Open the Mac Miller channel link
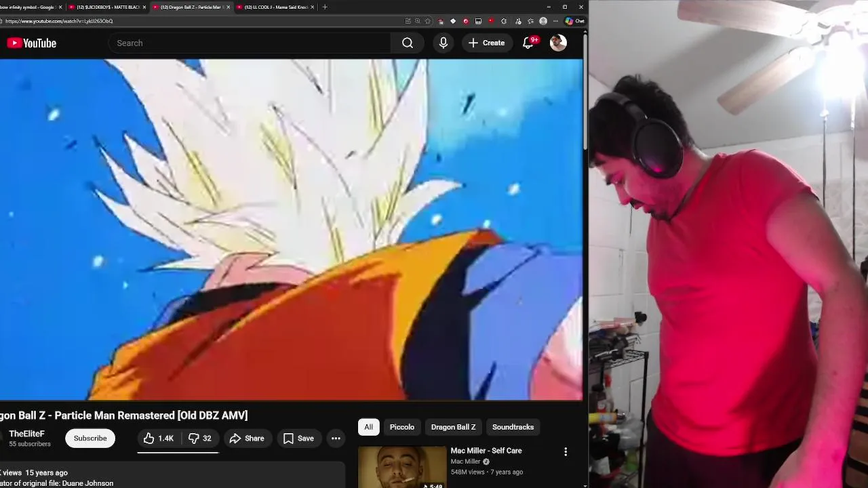868x488 pixels. pyautogui.click(x=465, y=462)
